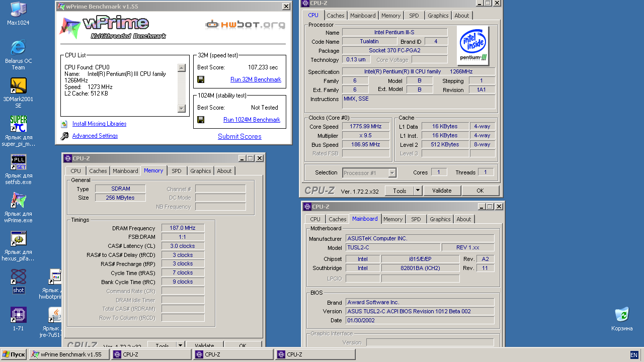Viewport: 644px width, 362px height.
Task: Activate the third CPU-Z taskbar button
Action: pos(315,354)
